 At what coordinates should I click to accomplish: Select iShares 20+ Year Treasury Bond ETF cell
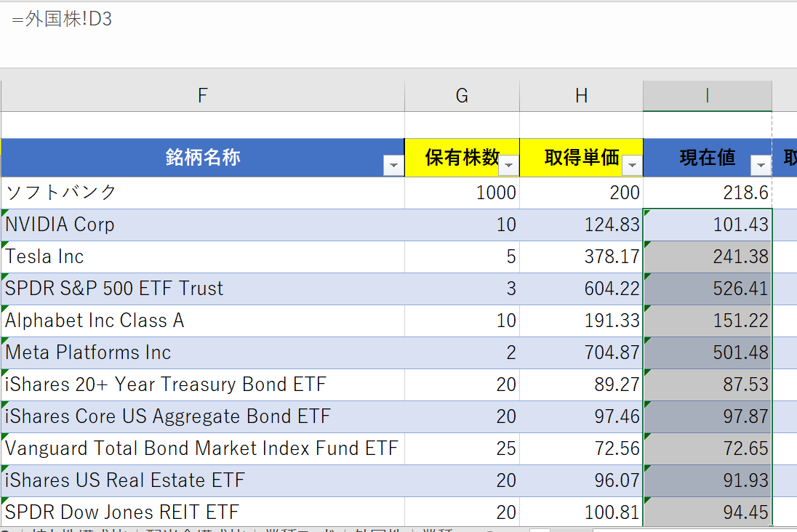[203, 384]
